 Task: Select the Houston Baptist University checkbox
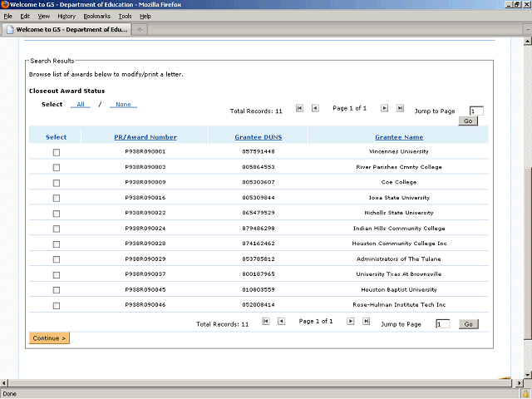click(57, 290)
